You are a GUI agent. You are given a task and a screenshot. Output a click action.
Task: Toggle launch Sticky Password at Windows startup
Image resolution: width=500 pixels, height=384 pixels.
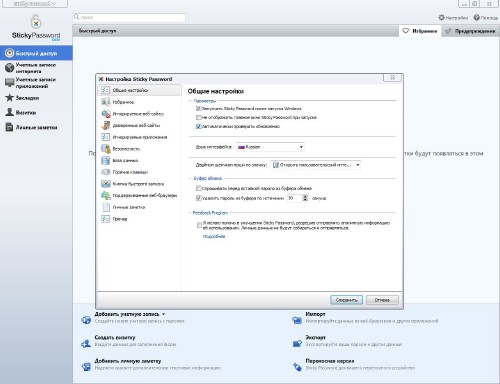[199, 109]
